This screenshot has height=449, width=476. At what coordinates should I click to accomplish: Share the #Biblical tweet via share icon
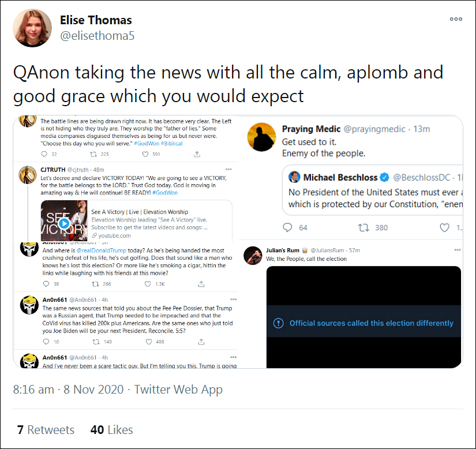pyautogui.click(x=197, y=154)
